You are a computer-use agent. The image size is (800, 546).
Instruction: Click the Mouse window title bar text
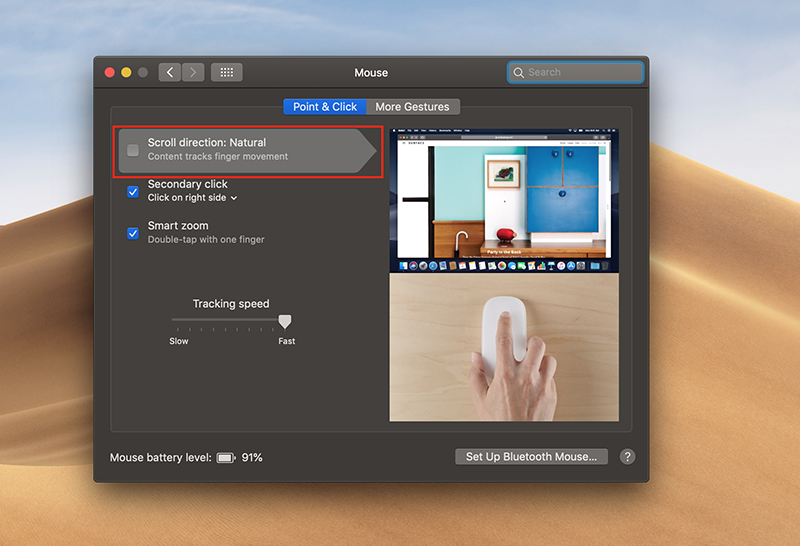(x=371, y=73)
